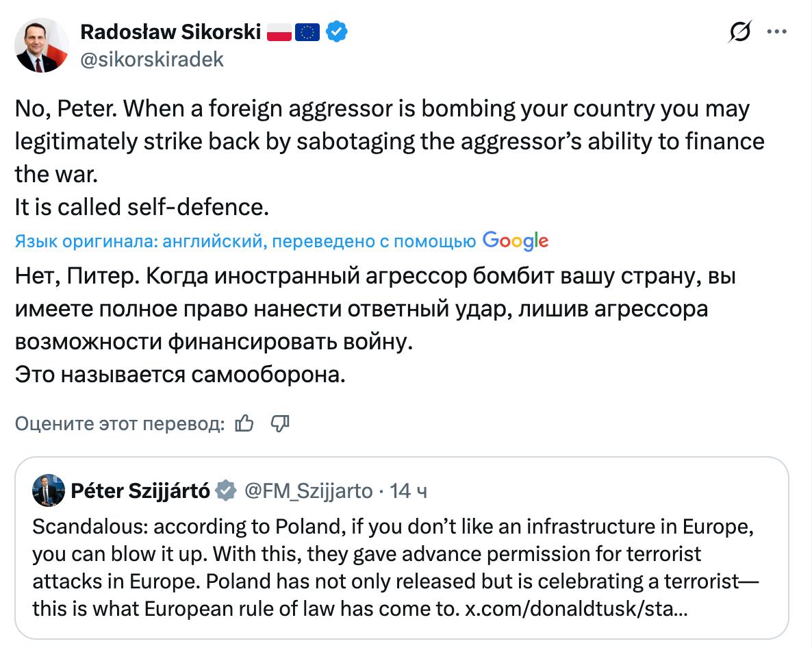Click the thumbs-down icon for the translation
812x648 pixels.
(281, 425)
